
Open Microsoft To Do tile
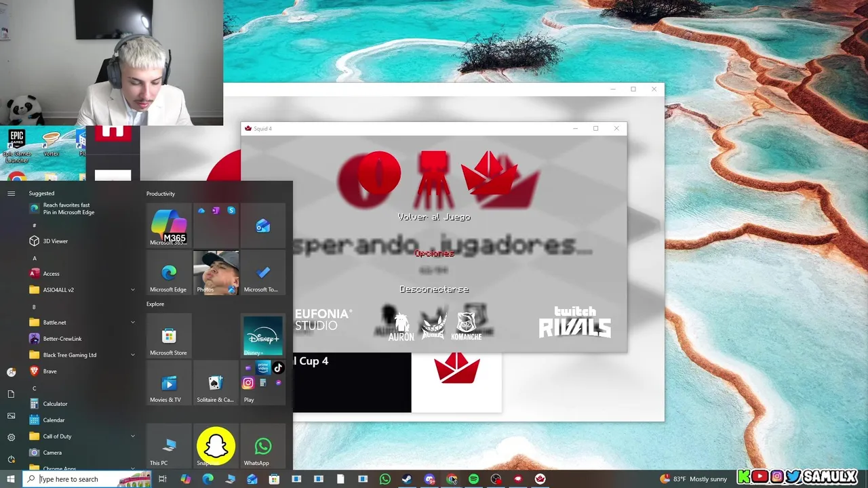click(262, 272)
